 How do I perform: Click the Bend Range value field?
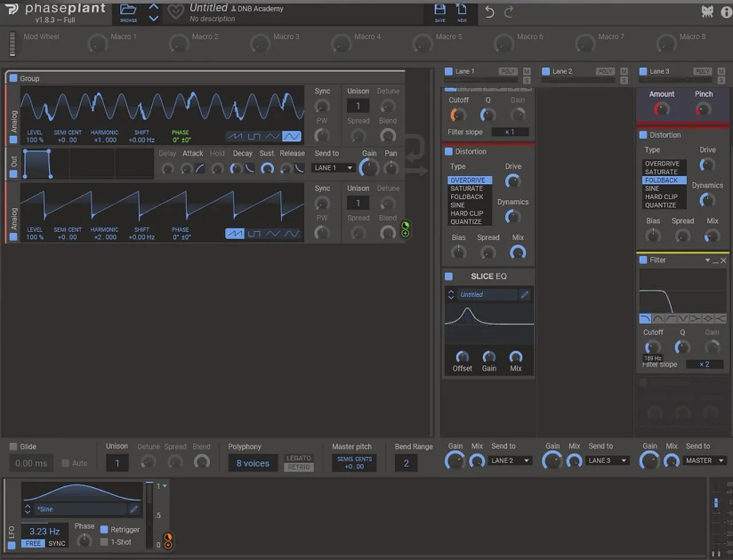(406, 463)
